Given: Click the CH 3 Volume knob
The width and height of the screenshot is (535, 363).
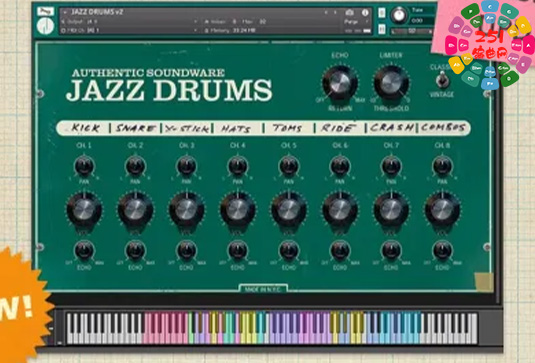Looking at the screenshot, I should click(x=186, y=209).
